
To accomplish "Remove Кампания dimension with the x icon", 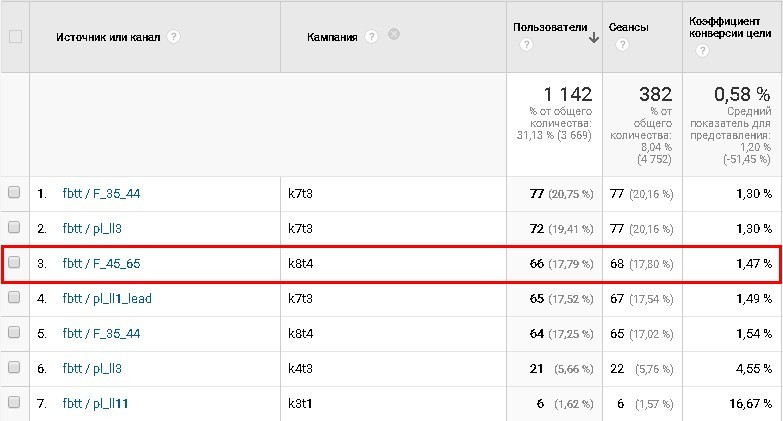I will pyautogui.click(x=394, y=34).
